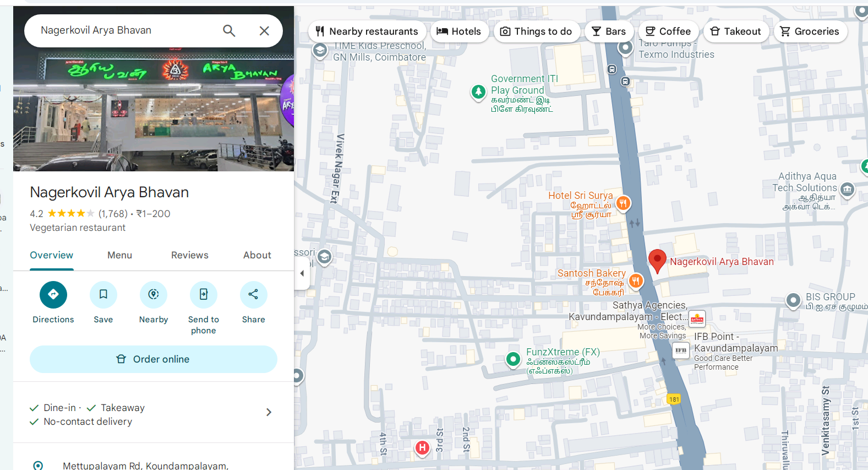Click Hotel Sri Surya restaurant marker
Screen dimensions: 868x470
[623, 203]
